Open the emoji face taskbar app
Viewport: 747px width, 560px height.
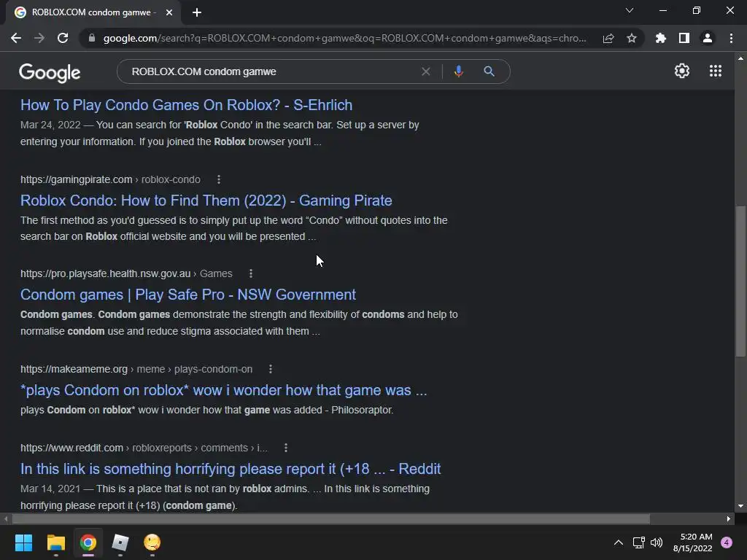click(x=152, y=542)
